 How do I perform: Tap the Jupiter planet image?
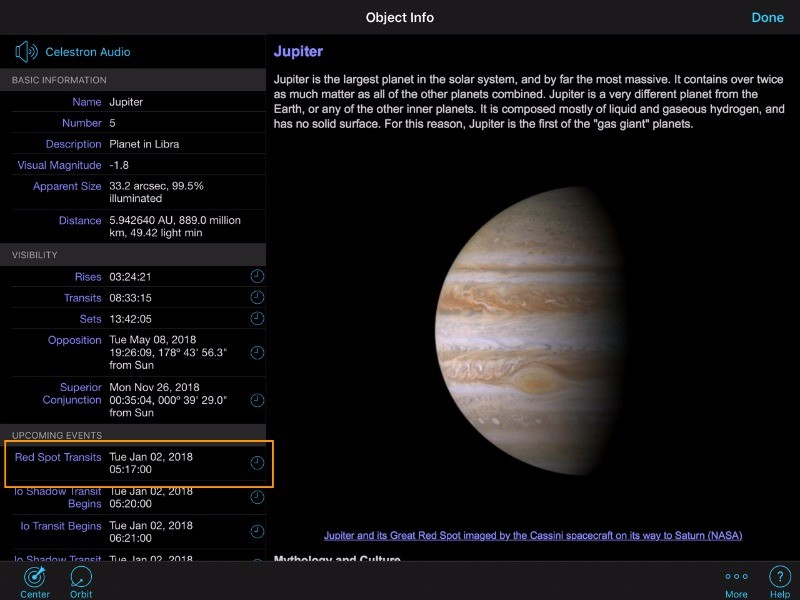(x=531, y=331)
